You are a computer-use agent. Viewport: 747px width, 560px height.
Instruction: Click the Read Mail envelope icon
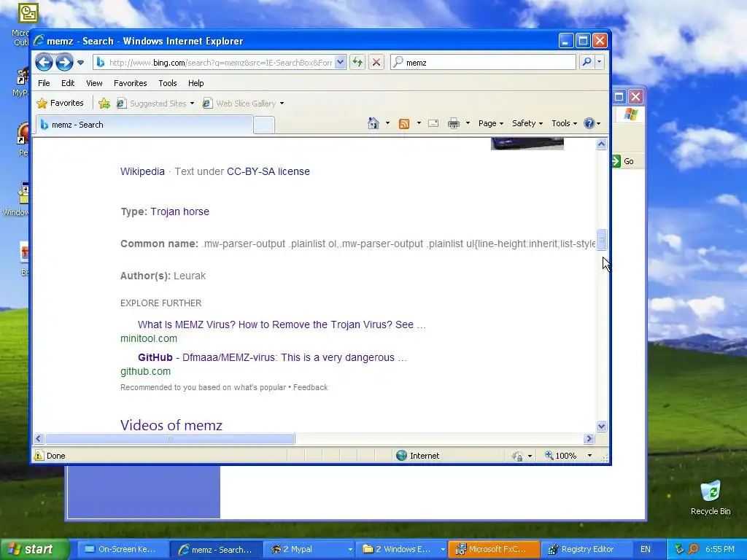(x=433, y=123)
